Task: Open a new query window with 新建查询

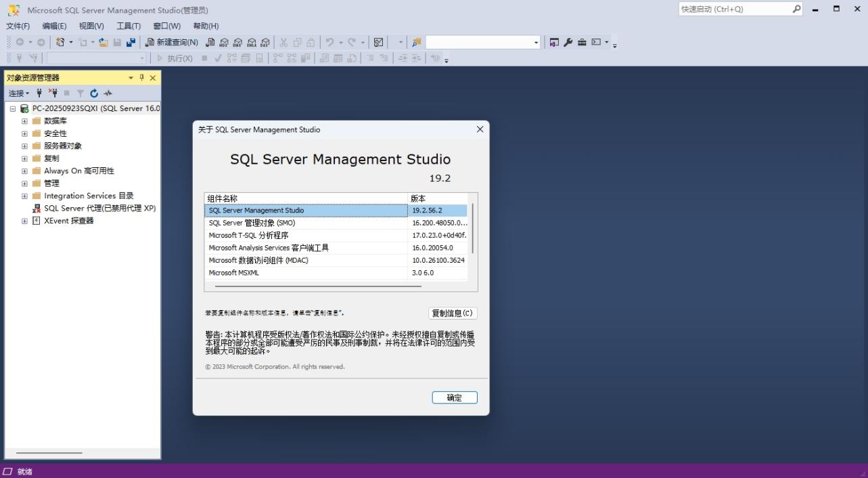Action: 171,42
